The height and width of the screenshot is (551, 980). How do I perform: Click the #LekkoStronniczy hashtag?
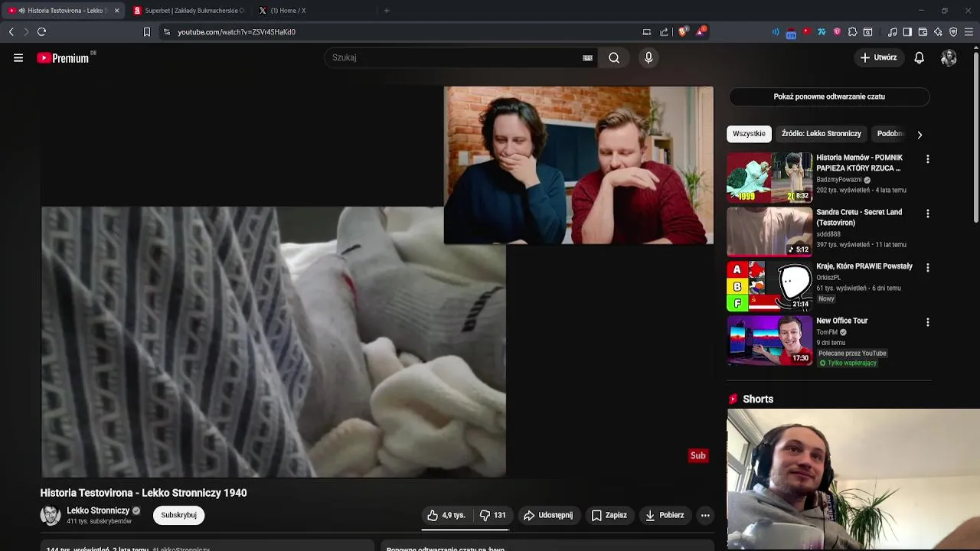point(181,549)
